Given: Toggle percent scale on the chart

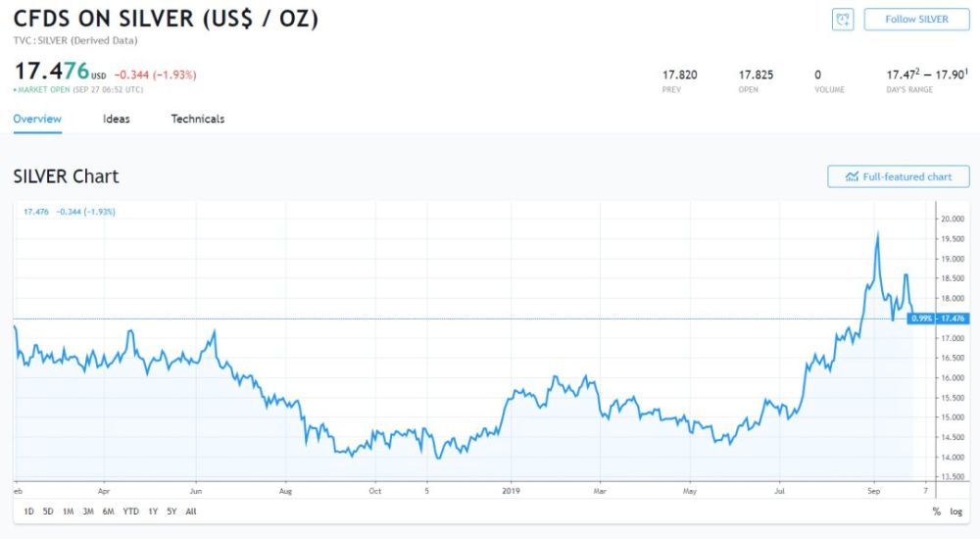Looking at the screenshot, I should pyautogui.click(x=937, y=512).
